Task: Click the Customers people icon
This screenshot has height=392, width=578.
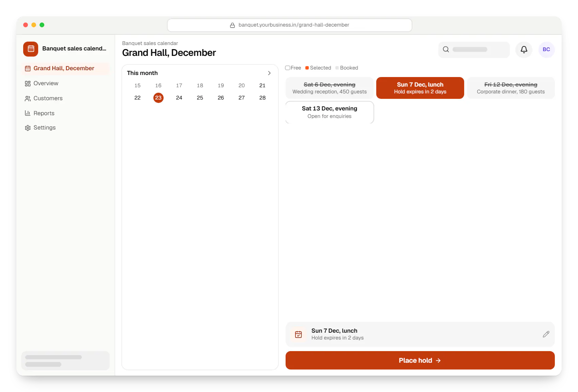Action: click(28, 99)
